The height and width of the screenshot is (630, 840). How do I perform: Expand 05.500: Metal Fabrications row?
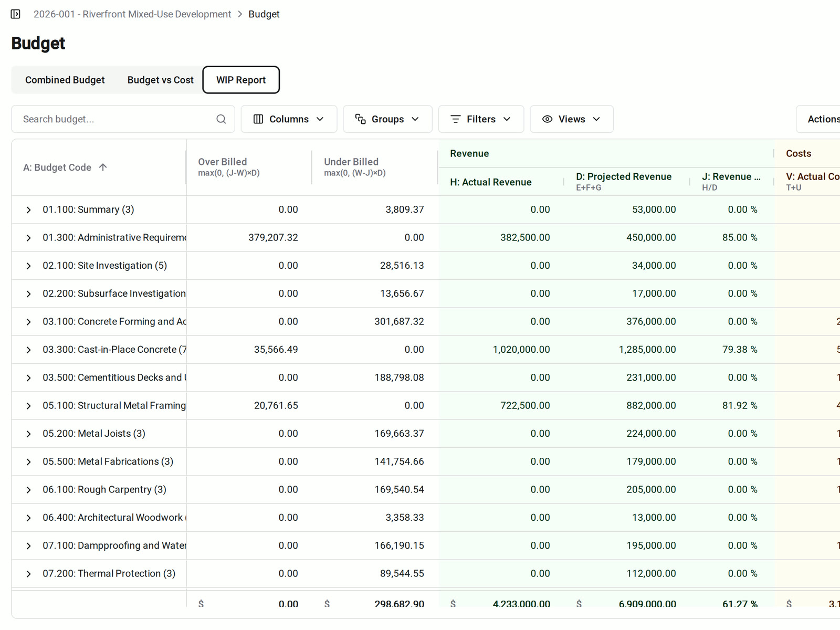pos(28,462)
